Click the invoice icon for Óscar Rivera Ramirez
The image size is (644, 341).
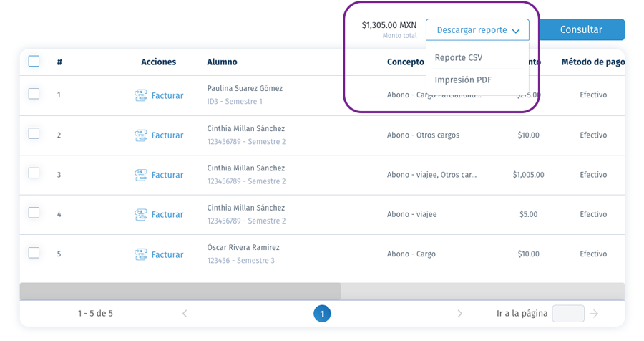(x=140, y=254)
